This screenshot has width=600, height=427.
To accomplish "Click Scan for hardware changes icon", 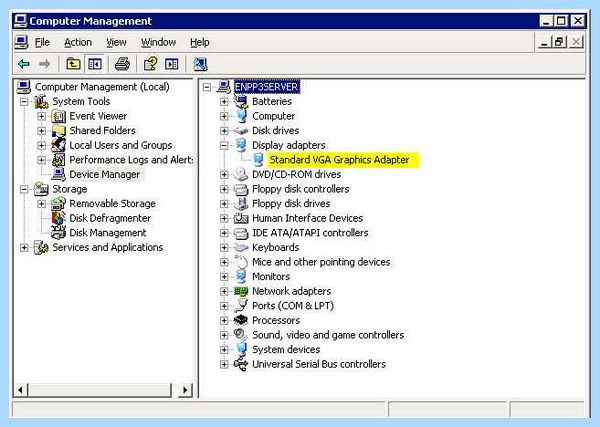I will pos(200,64).
